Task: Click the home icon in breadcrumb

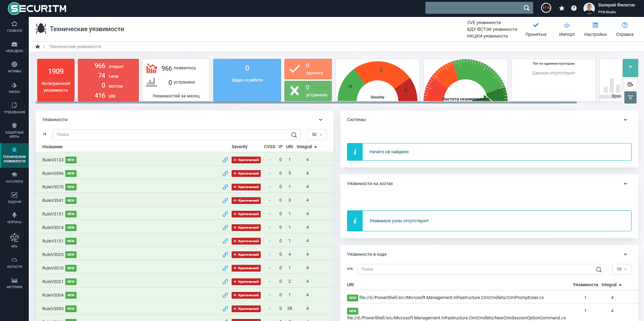Action: 37,47
